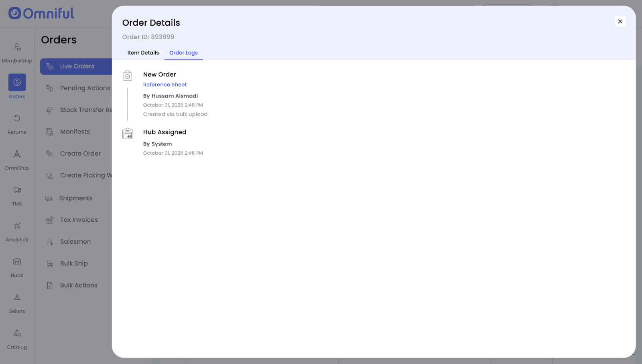The image size is (642, 364).
Task: Select the Sellers person icon
Action: click(x=17, y=297)
